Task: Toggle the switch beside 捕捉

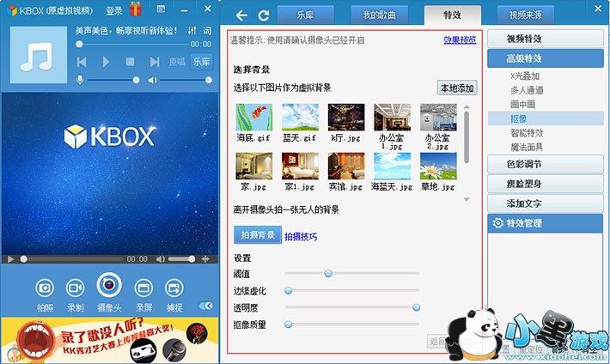Action: [206, 306]
